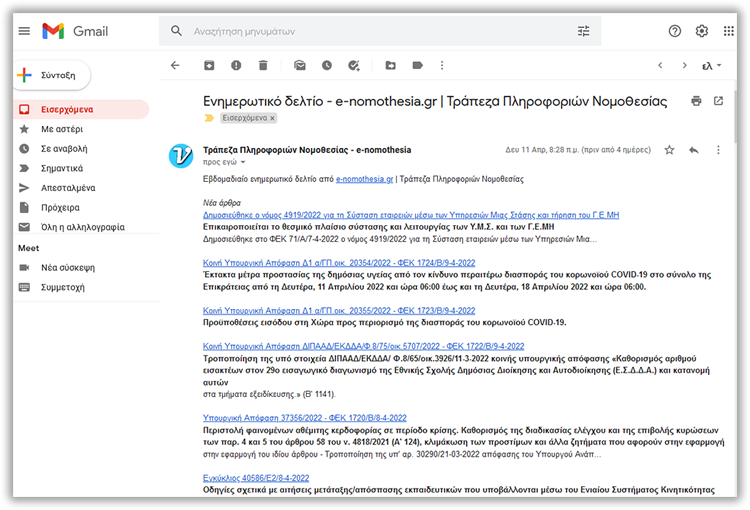750x510 pixels.
Task: Expand recipient details next to προς εγώ
Action: coord(241,161)
